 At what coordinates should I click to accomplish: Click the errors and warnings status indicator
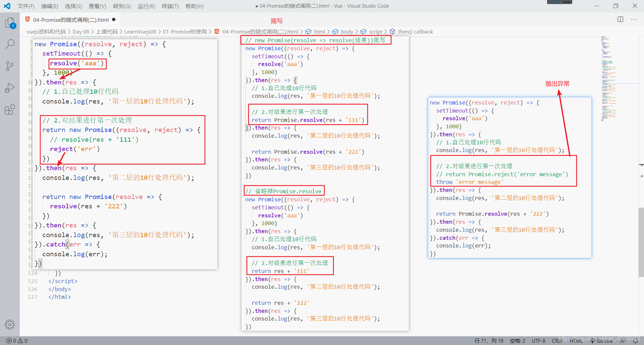coord(17,341)
